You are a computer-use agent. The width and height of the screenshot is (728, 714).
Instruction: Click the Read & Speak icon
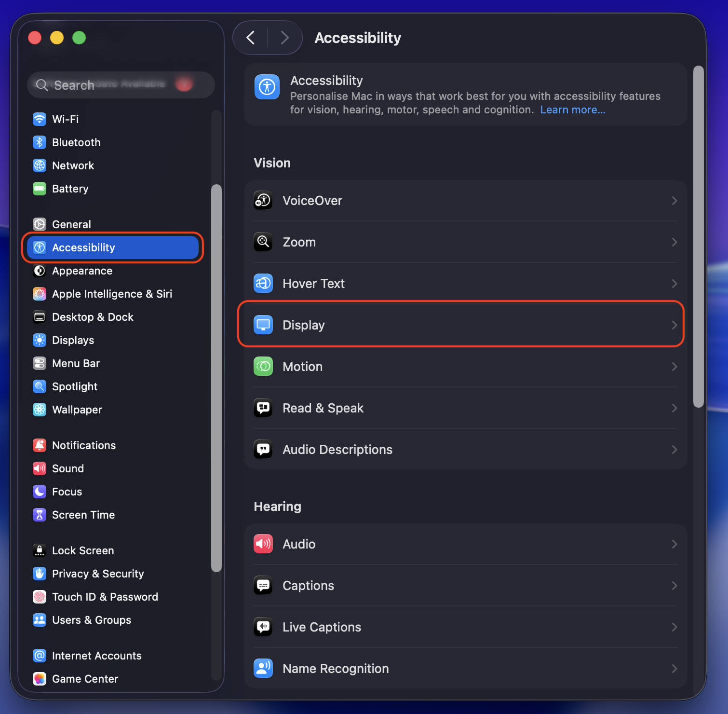coord(263,408)
